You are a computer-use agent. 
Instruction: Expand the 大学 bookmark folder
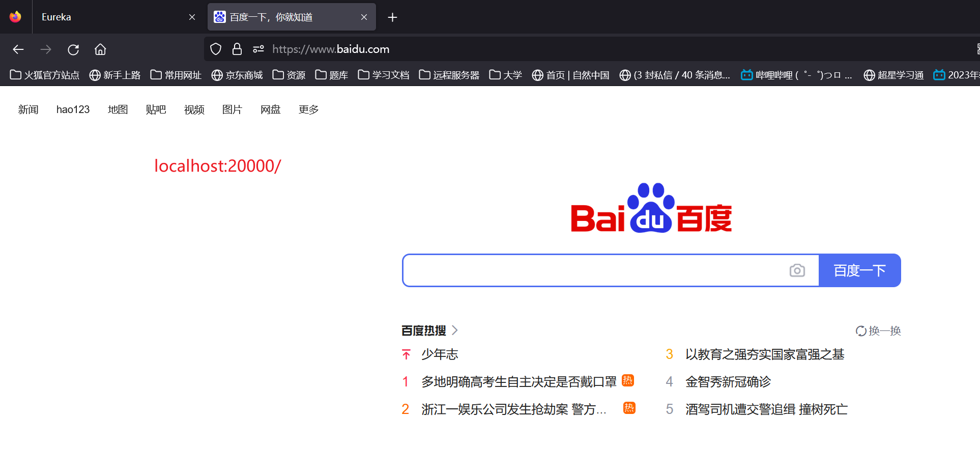pos(506,75)
